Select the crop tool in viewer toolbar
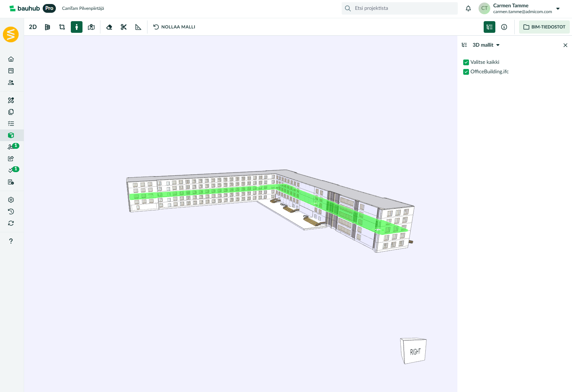 coord(62,27)
